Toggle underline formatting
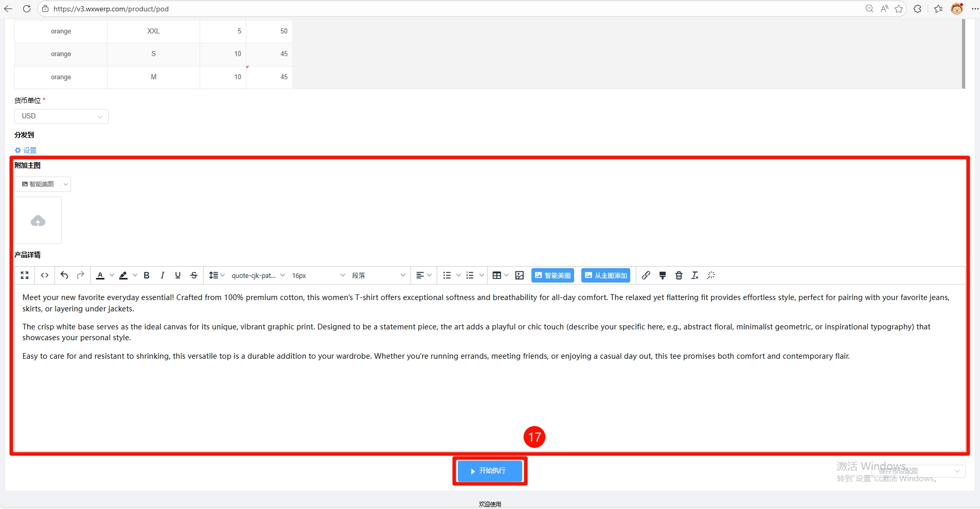Viewport: 980px width, 509px height. pos(178,275)
